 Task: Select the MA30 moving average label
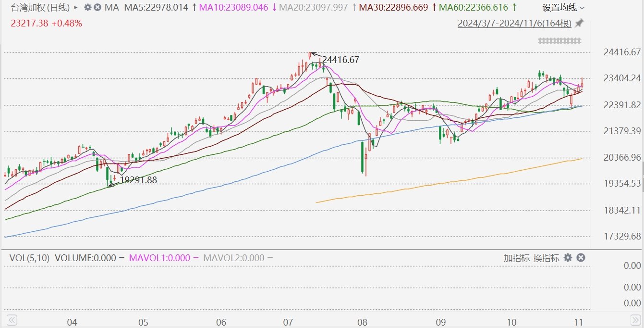pyautogui.click(x=393, y=8)
